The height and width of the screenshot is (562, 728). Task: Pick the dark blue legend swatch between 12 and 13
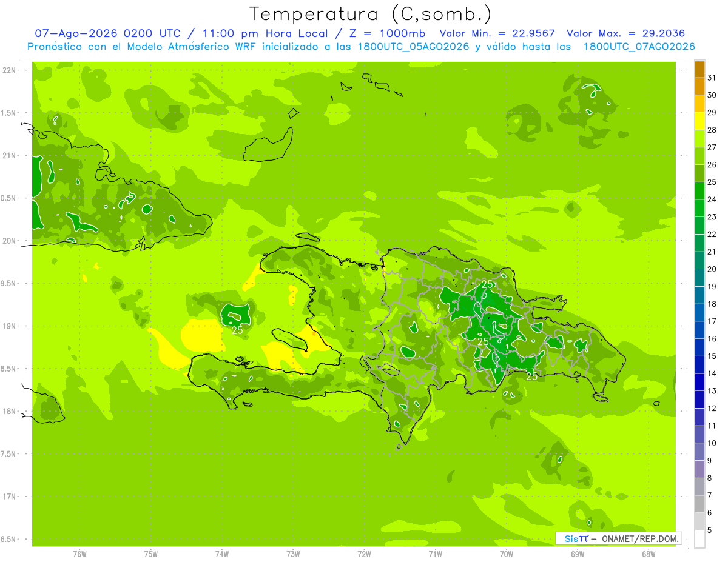coord(699,400)
